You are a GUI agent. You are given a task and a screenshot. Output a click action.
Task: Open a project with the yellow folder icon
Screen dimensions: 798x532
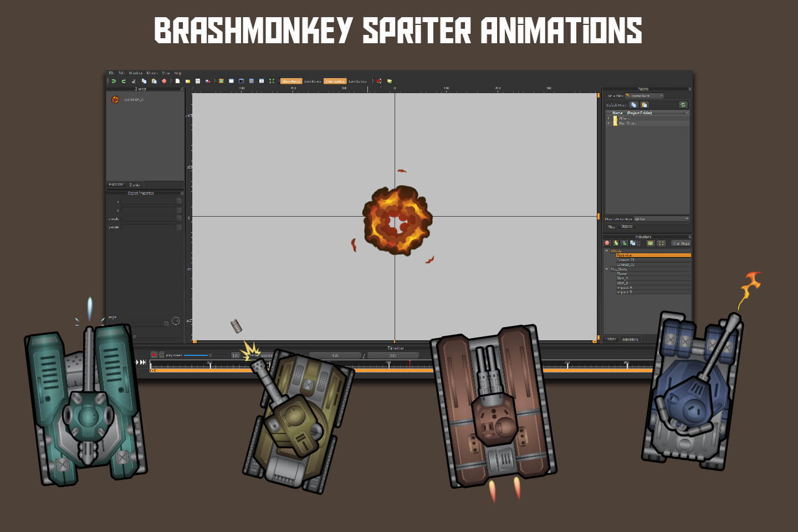(x=187, y=81)
